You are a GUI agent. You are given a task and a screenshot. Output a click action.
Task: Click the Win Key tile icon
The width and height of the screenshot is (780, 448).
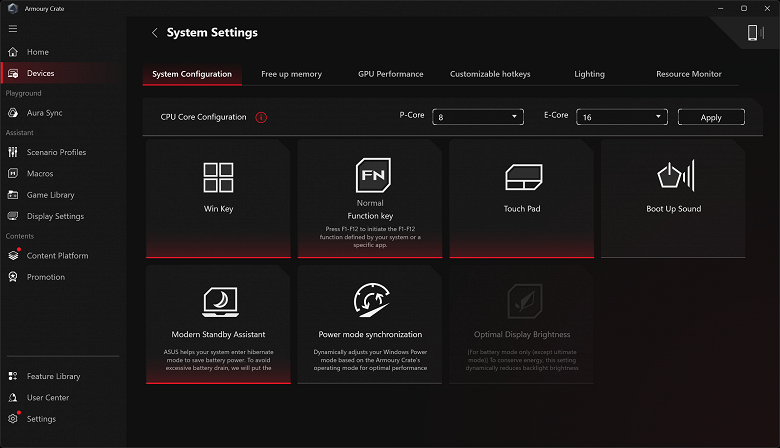218,177
